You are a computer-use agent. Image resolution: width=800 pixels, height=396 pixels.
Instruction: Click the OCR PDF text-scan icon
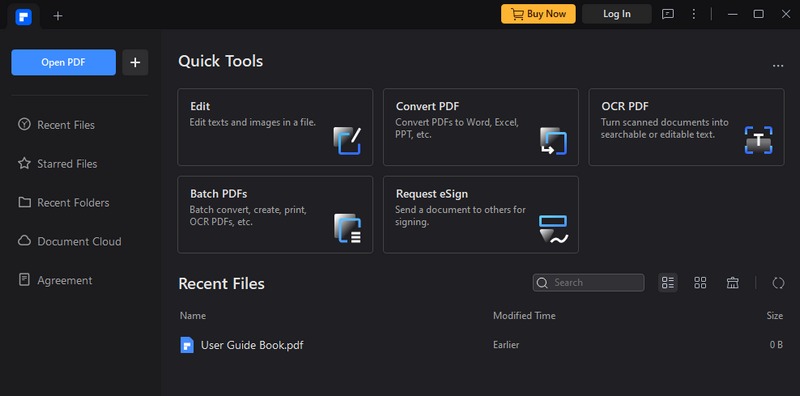[759, 140]
